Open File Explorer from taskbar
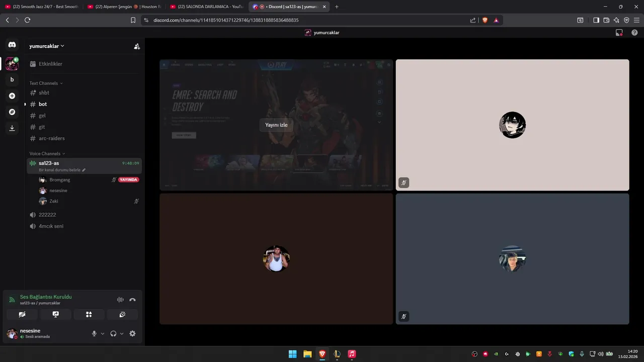This screenshot has width=644, height=362. (307, 354)
